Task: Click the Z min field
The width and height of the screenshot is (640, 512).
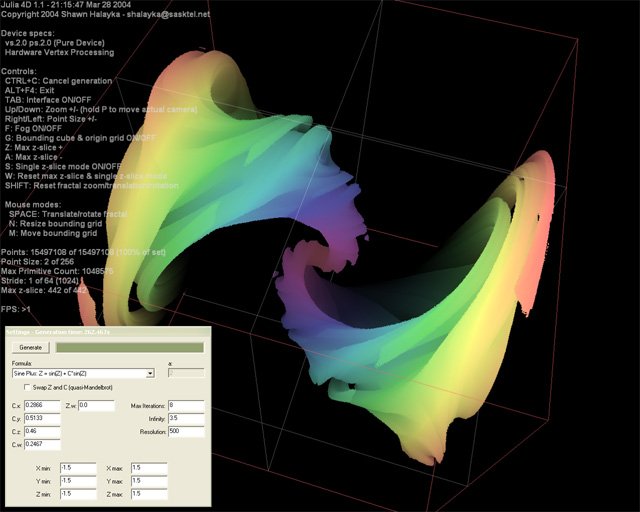Action: 78,493
